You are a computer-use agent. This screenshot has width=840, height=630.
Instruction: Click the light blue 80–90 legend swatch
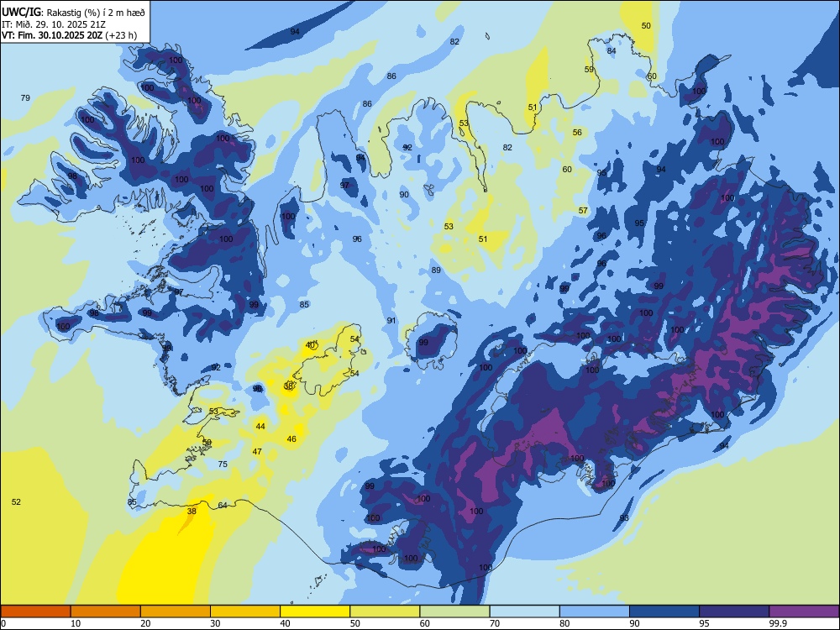(594, 612)
